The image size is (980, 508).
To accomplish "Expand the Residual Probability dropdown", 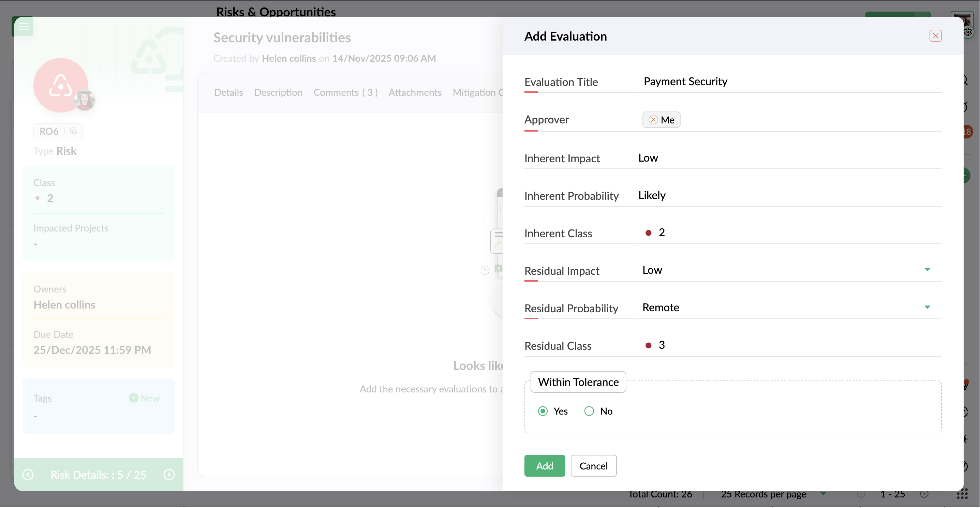I will 927,307.
